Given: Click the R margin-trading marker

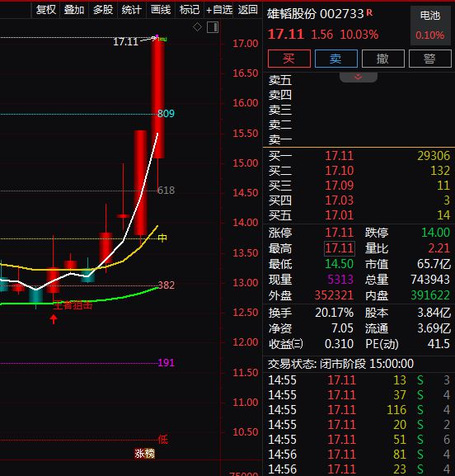Looking at the screenshot, I should coord(369,12).
